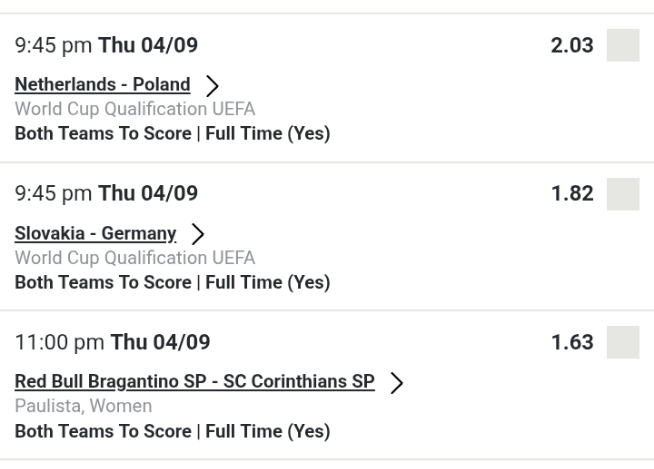The image size is (654, 469).
Task: Click the 1.63 odds value
Action: coord(572,342)
